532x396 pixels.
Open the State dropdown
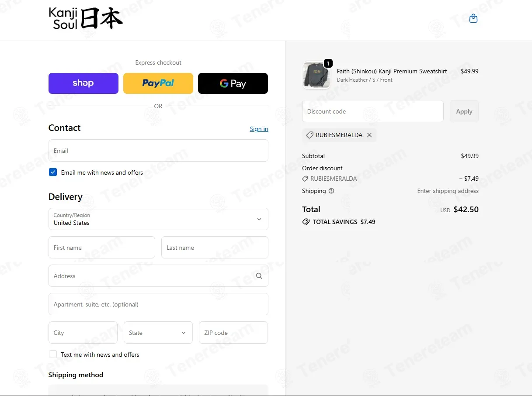click(x=158, y=333)
